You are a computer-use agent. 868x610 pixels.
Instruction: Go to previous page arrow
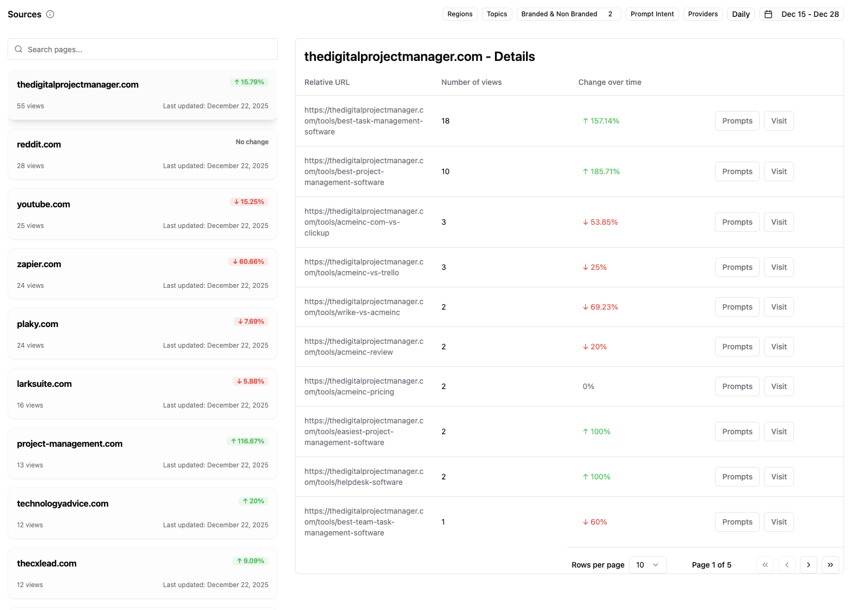[786, 565]
